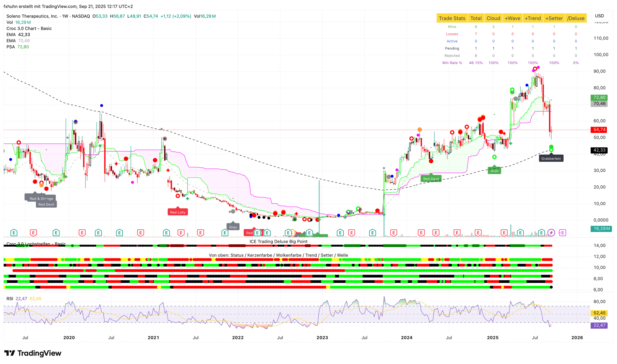This screenshot has height=364, width=617.
Task: Click the TradingView logo
Action: click(x=33, y=353)
